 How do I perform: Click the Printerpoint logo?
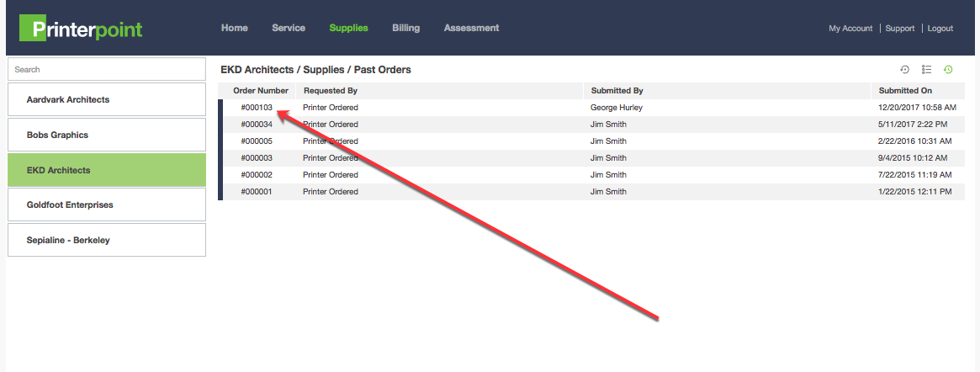click(x=81, y=29)
